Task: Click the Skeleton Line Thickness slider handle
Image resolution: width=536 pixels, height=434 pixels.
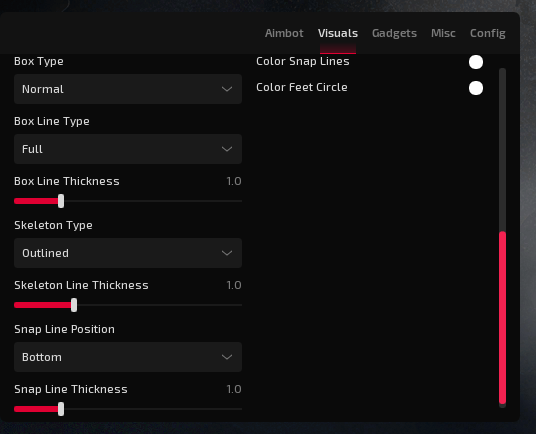Action: point(74,305)
